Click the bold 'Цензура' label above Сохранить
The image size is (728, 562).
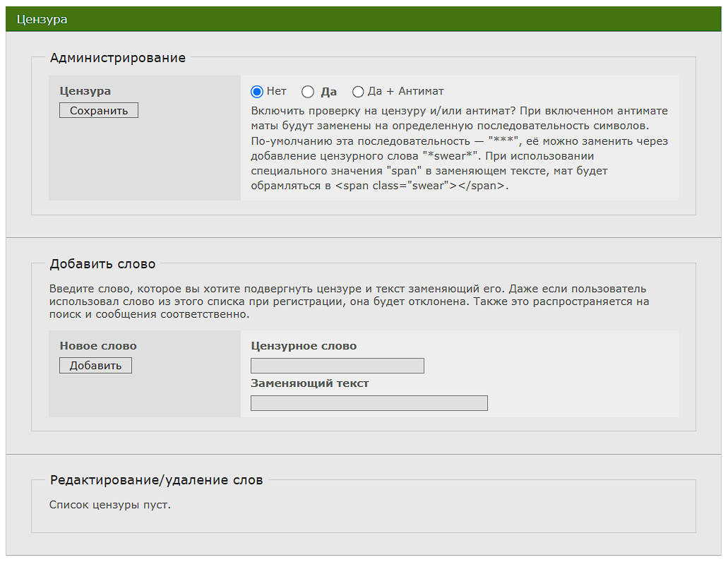(x=85, y=91)
